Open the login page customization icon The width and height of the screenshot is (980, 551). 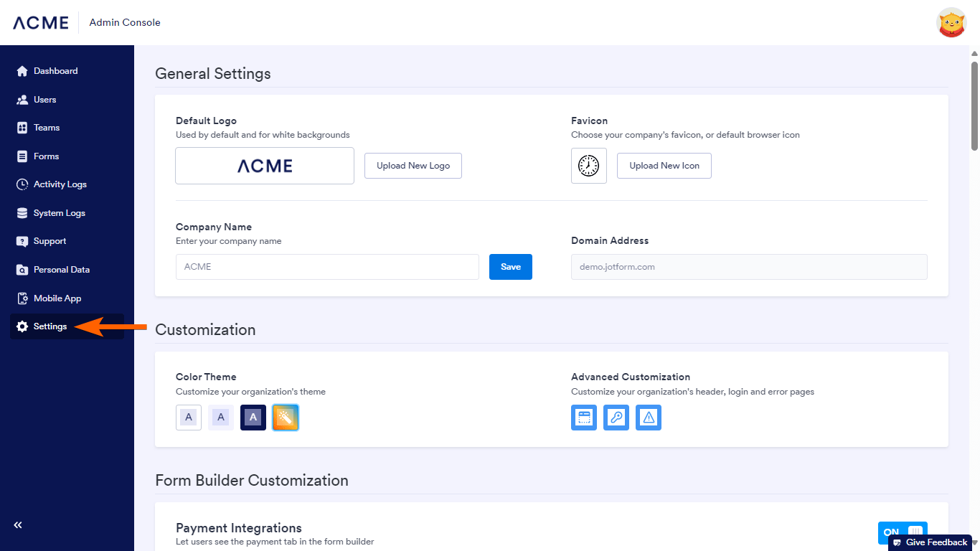pos(616,418)
